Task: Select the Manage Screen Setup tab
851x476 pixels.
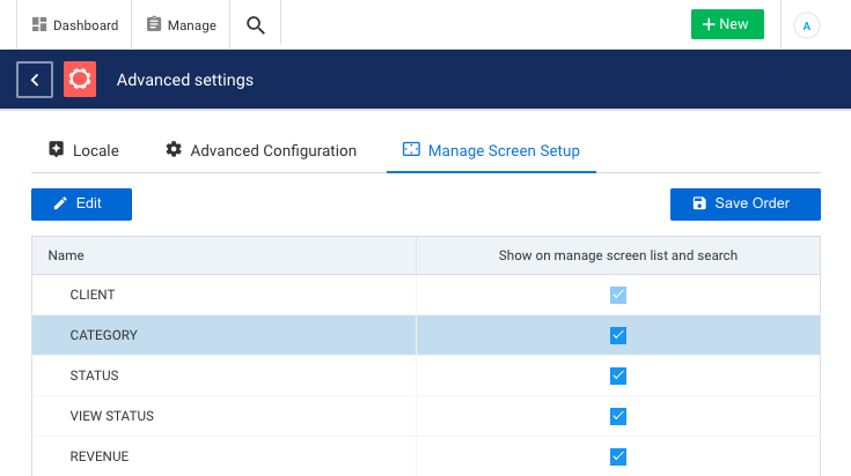Action: pos(491,150)
